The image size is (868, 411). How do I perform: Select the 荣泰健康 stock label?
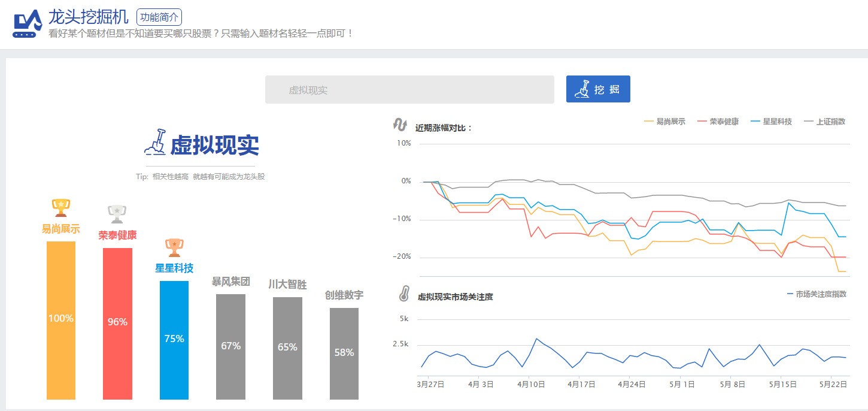coord(117,235)
